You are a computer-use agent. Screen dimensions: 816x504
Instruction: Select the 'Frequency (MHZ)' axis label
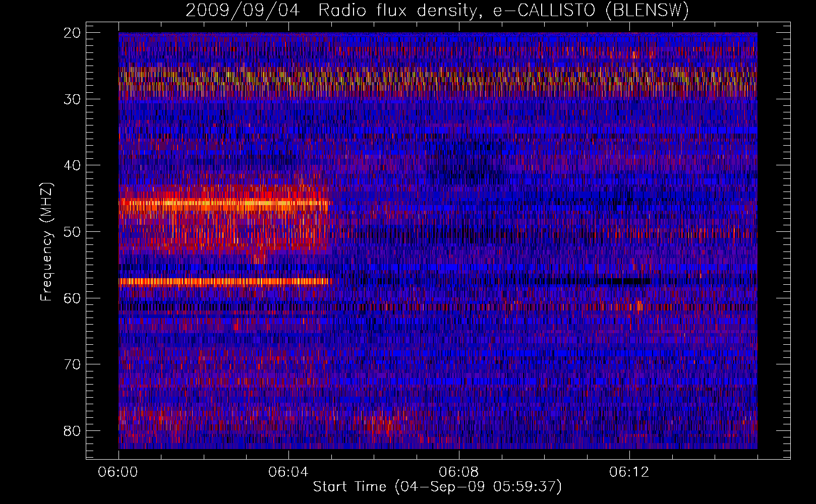(x=46, y=242)
